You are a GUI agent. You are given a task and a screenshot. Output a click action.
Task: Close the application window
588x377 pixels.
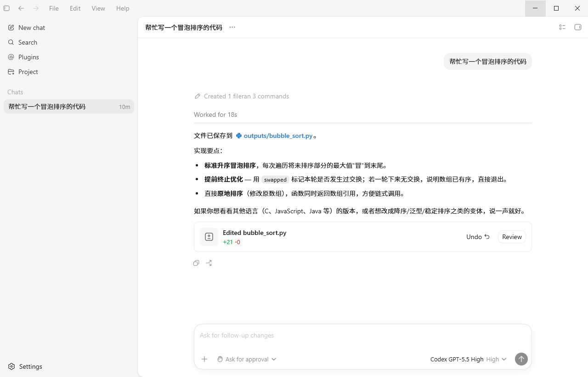tap(577, 8)
